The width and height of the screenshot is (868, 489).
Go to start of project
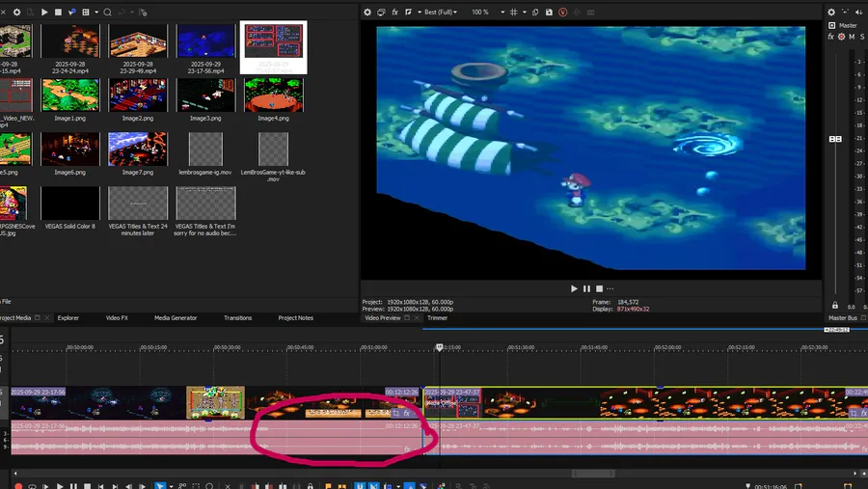pyautogui.click(x=100, y=486)
